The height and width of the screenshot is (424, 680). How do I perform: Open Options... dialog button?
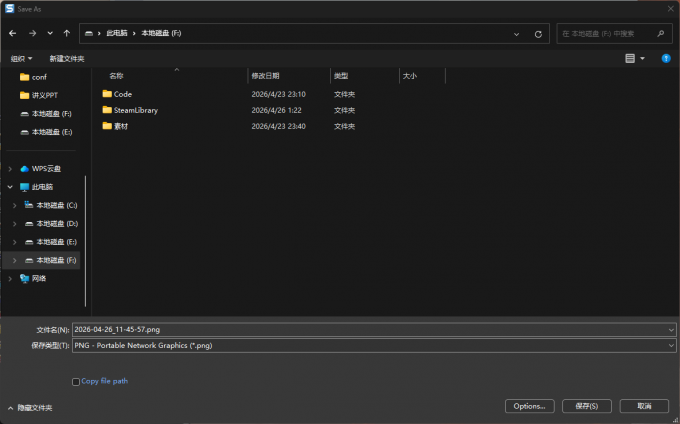[530, 406]
